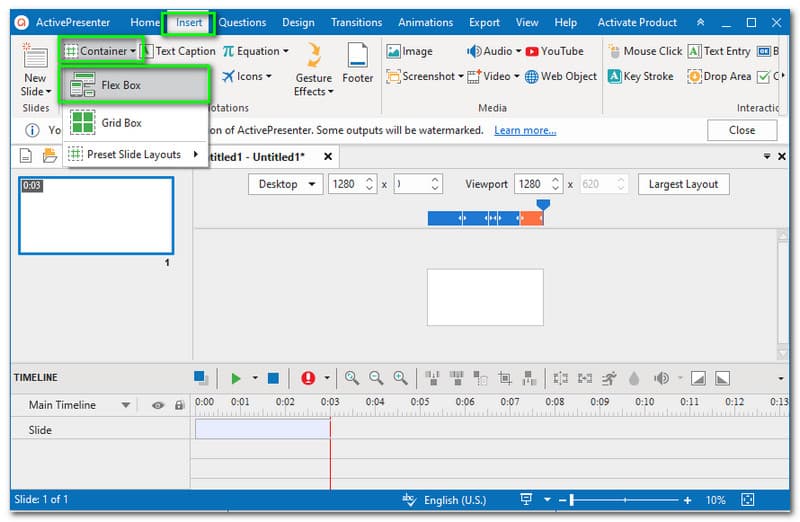Screen dimensions: 800x522
Task: Stop timeline playback
Action: (x=273, y=378)
